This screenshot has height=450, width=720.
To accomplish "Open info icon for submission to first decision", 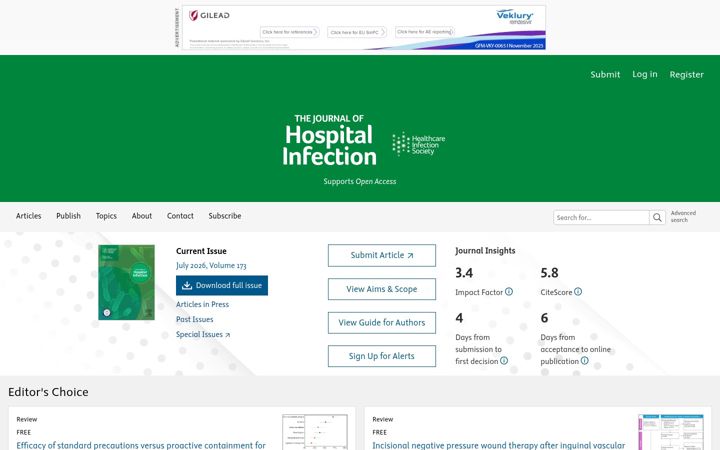I will click(x=504, y=360).
